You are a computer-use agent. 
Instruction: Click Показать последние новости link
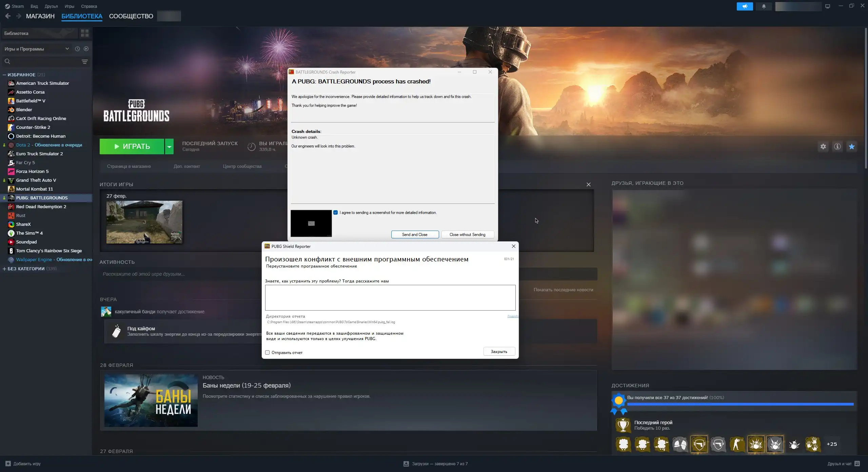coord(563,290)
